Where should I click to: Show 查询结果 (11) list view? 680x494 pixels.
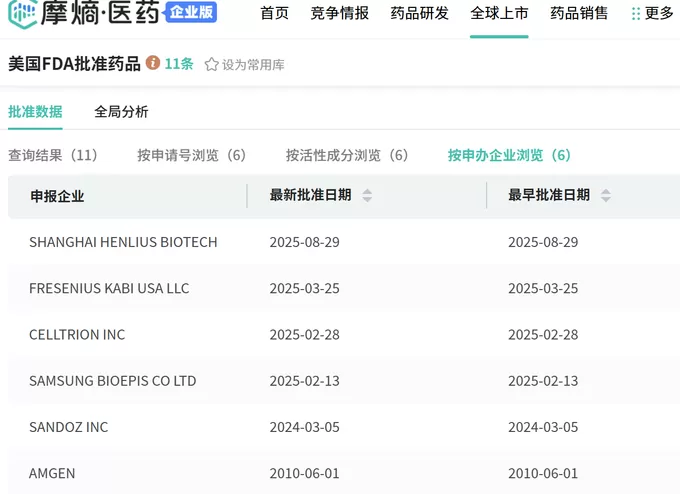(53, 155)
